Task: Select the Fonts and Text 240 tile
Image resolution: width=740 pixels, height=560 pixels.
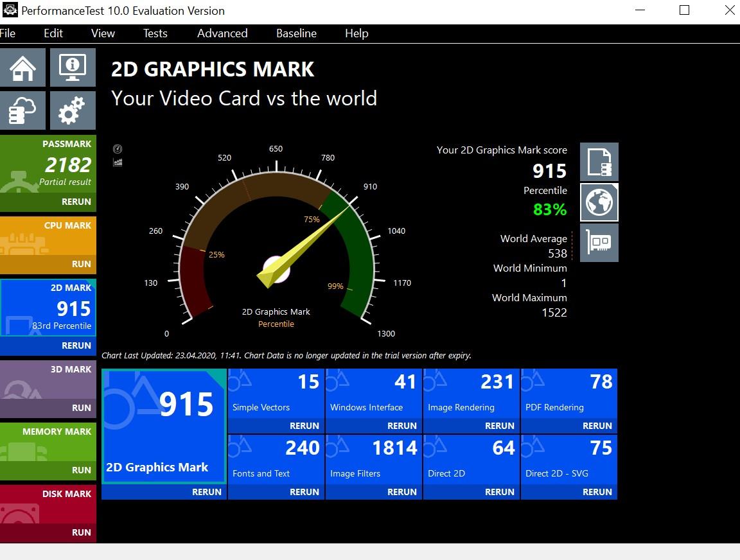Action: click(276, 460)
